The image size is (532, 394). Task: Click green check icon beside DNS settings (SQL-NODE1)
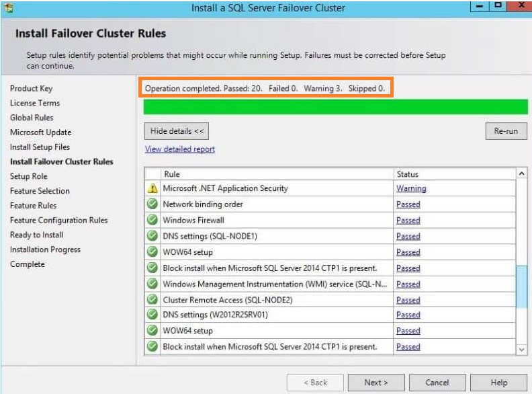[152, 236]
